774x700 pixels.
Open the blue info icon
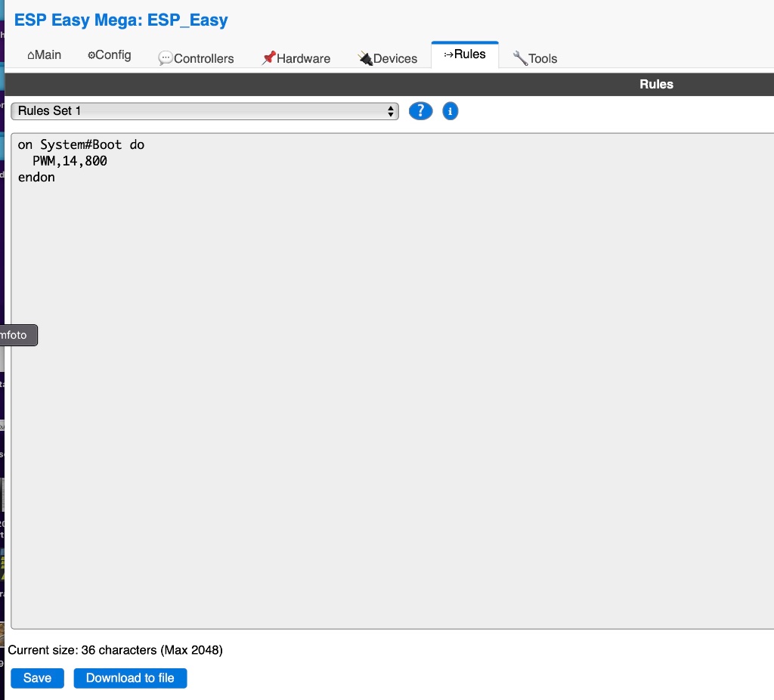coord(450,111)
